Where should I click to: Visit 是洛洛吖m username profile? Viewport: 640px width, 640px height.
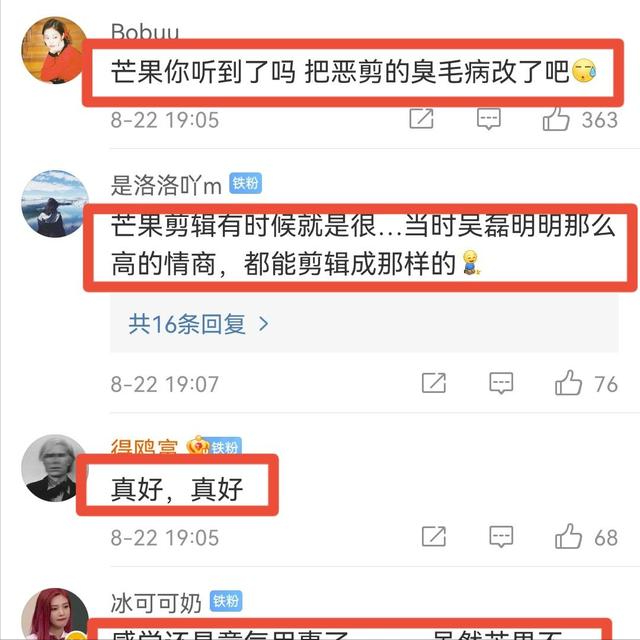pyautogui.click(x=166, y=186)
